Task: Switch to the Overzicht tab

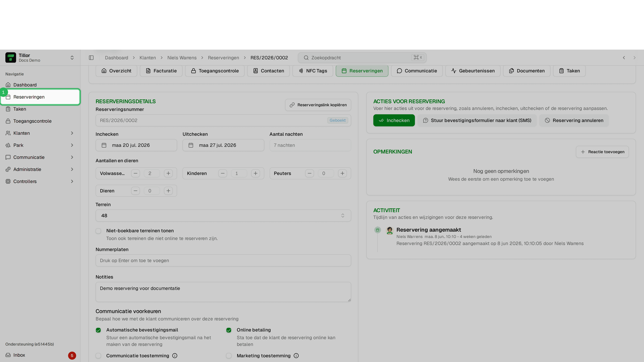Action: [x=116, y=71]
